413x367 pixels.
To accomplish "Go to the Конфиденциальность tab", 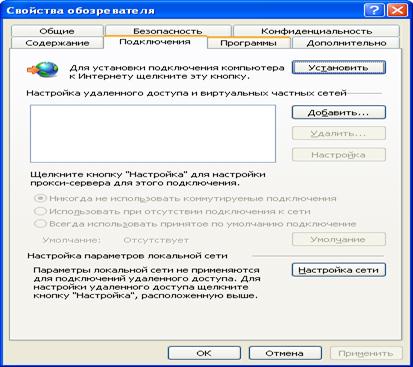I will [316, 31].
